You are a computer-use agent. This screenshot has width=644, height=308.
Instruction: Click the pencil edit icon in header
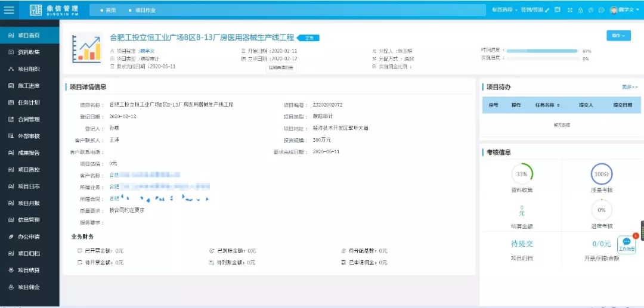point(547,10)
